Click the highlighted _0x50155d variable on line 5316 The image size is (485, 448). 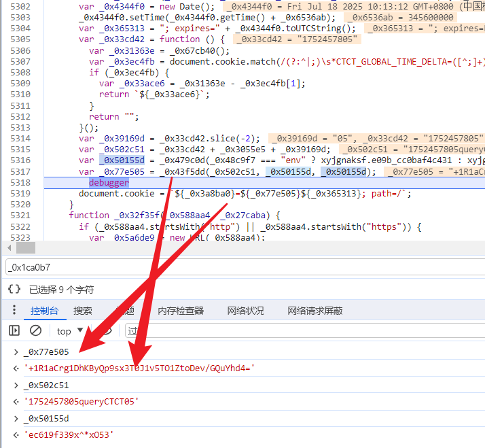pos(122,160)
